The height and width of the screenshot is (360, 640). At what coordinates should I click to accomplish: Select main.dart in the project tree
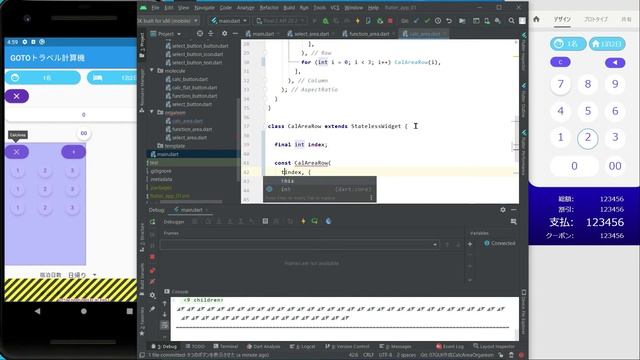[x=192, y=154]
